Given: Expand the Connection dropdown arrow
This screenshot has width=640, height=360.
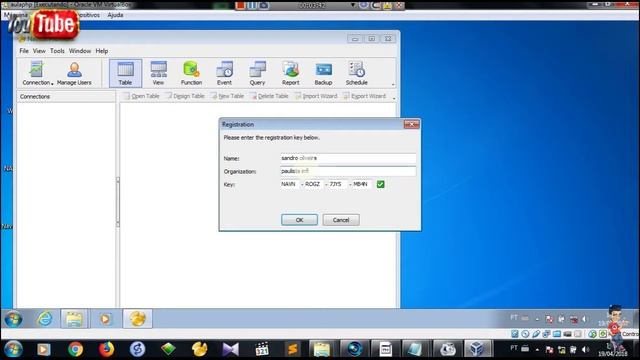Looking at the screenshot, I should pyautogui.click(x=52, y=84).
